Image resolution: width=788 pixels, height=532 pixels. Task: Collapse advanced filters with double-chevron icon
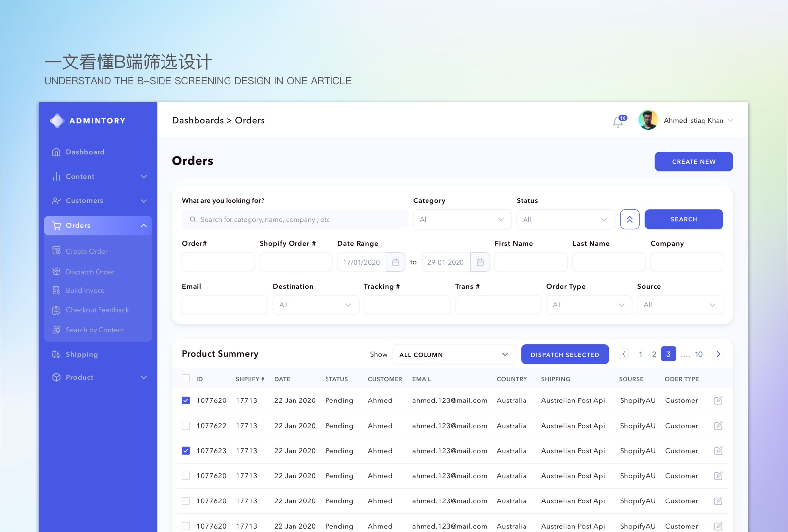point(630,219)
